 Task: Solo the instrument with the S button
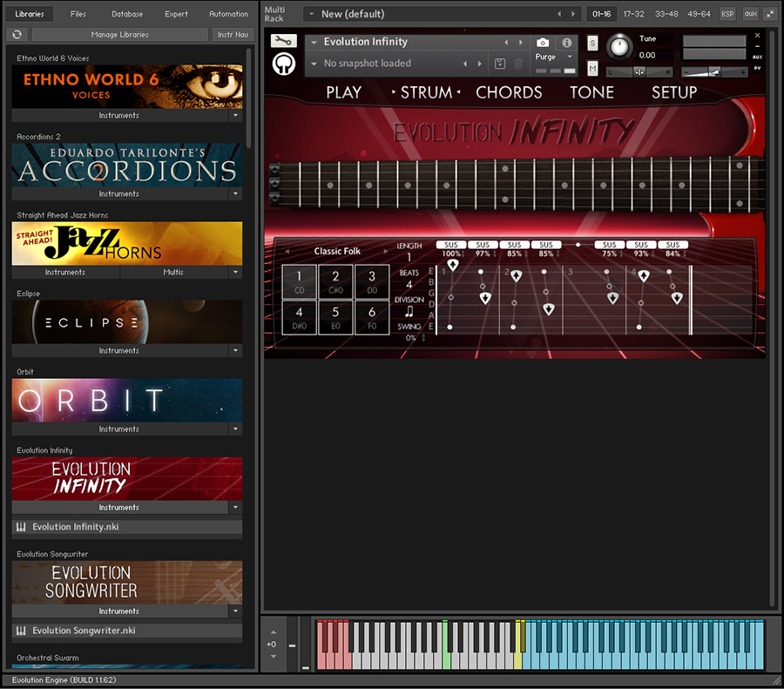pyautogui.click(x=592, y=43)
